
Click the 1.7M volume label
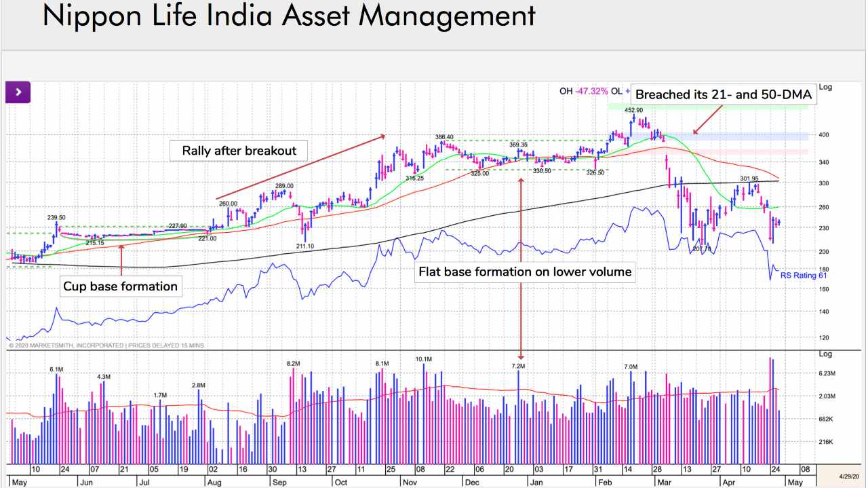click(160, 394)
